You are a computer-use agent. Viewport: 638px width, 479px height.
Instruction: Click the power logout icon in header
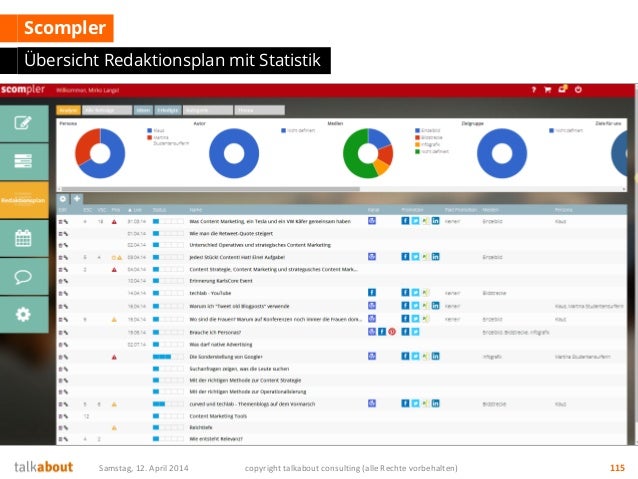(578, 90)
